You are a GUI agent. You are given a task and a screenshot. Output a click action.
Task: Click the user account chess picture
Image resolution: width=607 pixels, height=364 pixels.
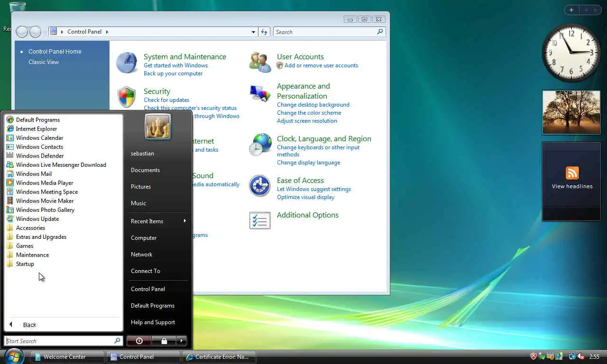click(158, 127)
